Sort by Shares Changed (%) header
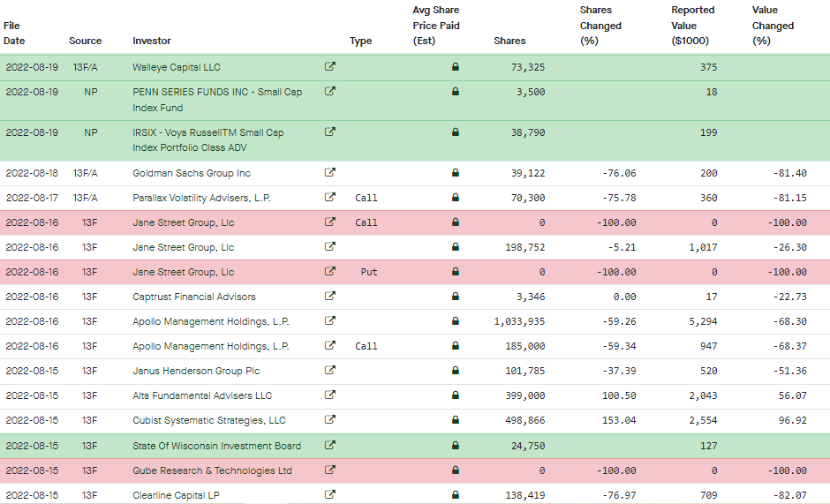 click(600, 26)
